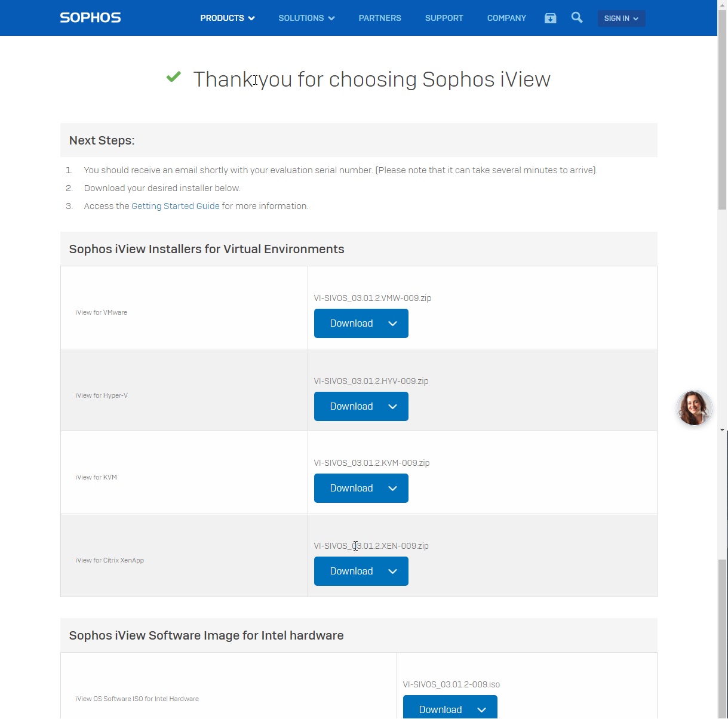Open the chat agent avatar
Viewport: 728px width, 719px height.
coord(694,408)
